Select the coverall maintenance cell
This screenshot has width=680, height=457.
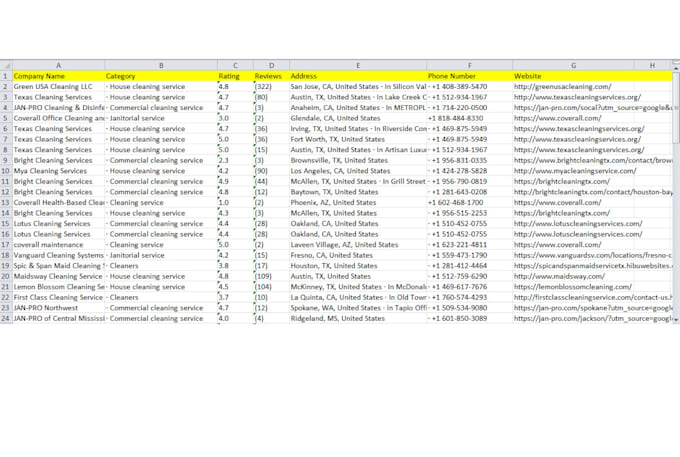(59, 245)
